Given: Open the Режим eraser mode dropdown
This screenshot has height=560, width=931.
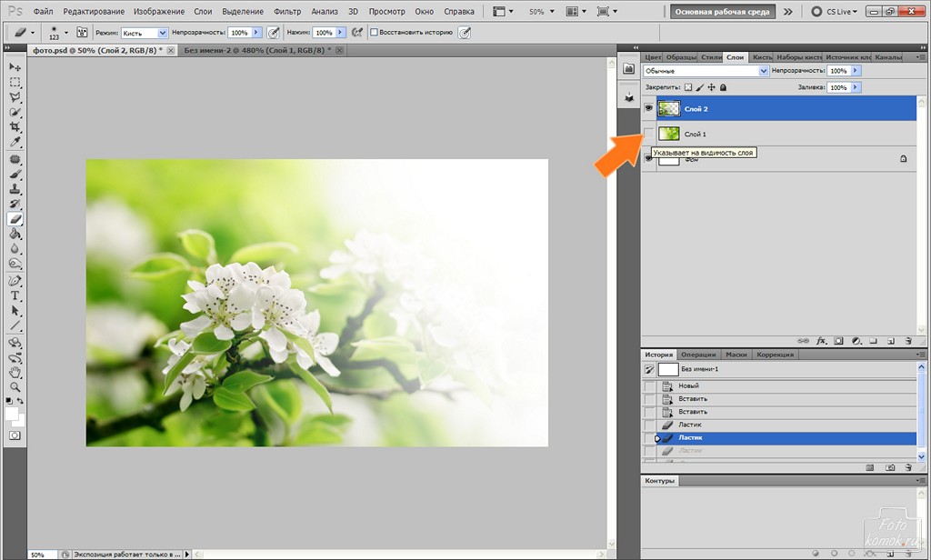Looking at the screenshot, I should [144, 32].
